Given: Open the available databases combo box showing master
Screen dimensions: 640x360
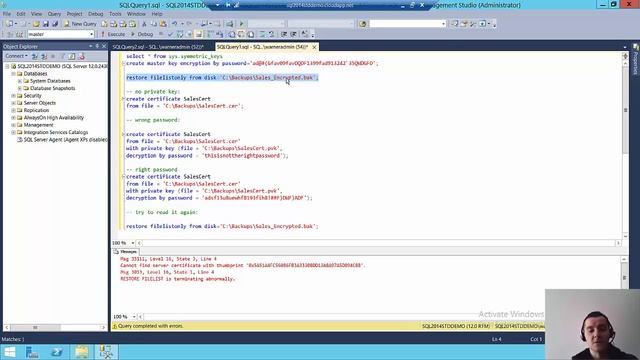Looking at the screenshot, I should pyautogui.click(x=61, y=34).
